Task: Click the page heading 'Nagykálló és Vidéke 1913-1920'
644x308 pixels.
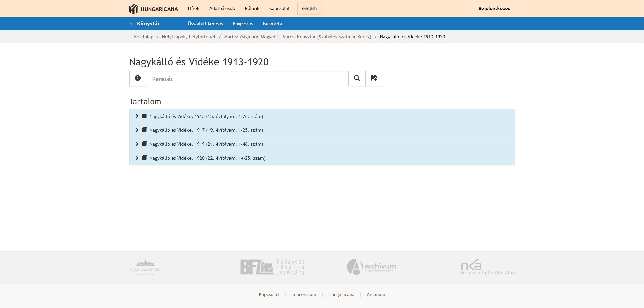Action: (x=199, y=62)
